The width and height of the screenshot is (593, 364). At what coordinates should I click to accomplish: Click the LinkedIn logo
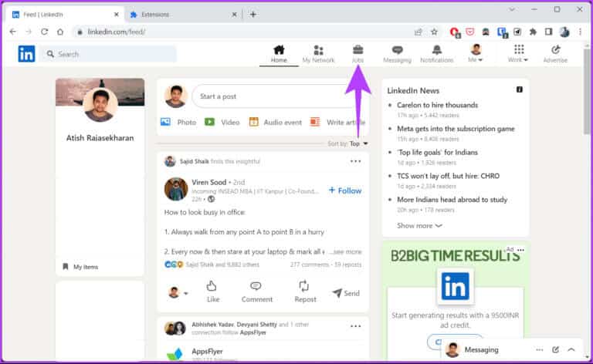(26, 54)
